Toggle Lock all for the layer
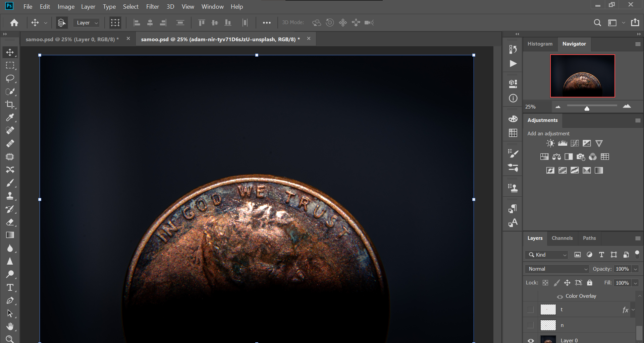Image resolution: width=644 pixels, height=343 pixels. pyautogui.click(x=590, y=283)
